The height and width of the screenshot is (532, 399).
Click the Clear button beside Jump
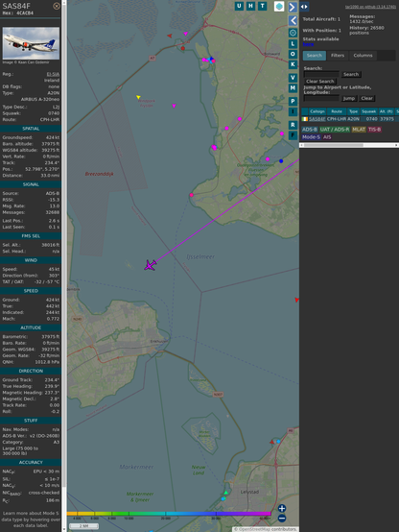pyautogui.click(x=366, y=98)
